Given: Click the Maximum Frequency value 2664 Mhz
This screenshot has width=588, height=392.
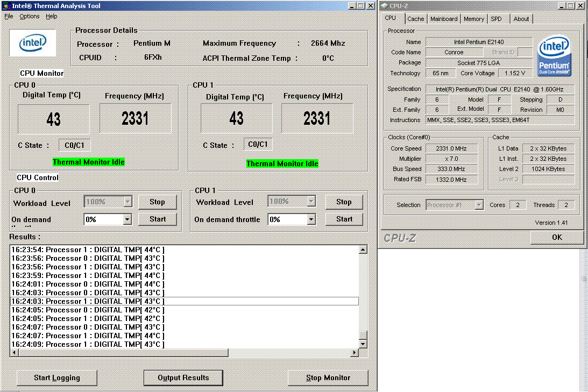Looking at the screenshot, I should (328, 43).
